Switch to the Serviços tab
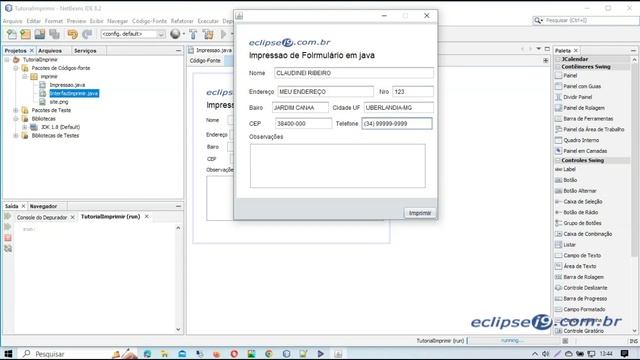This screenshot has width=640, height=360. pos(85,51)
